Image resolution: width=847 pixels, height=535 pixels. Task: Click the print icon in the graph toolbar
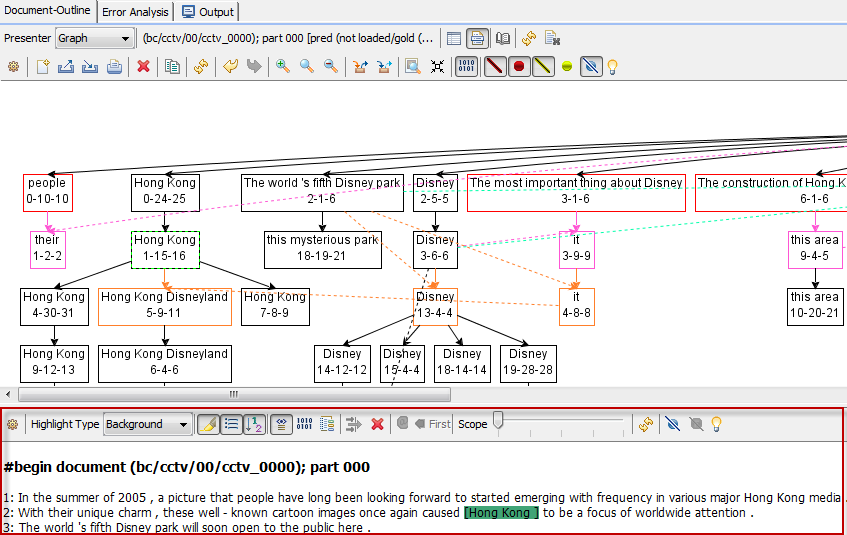point(114,66)
